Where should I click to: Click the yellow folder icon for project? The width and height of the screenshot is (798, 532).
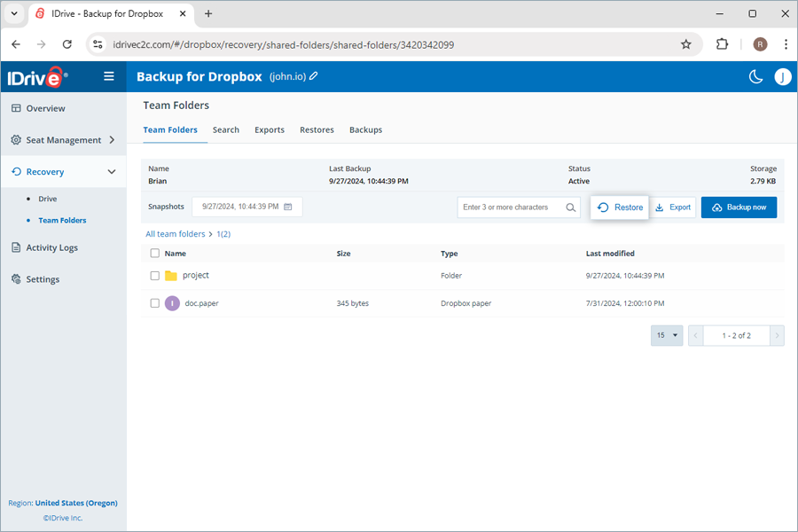point(171,276)
